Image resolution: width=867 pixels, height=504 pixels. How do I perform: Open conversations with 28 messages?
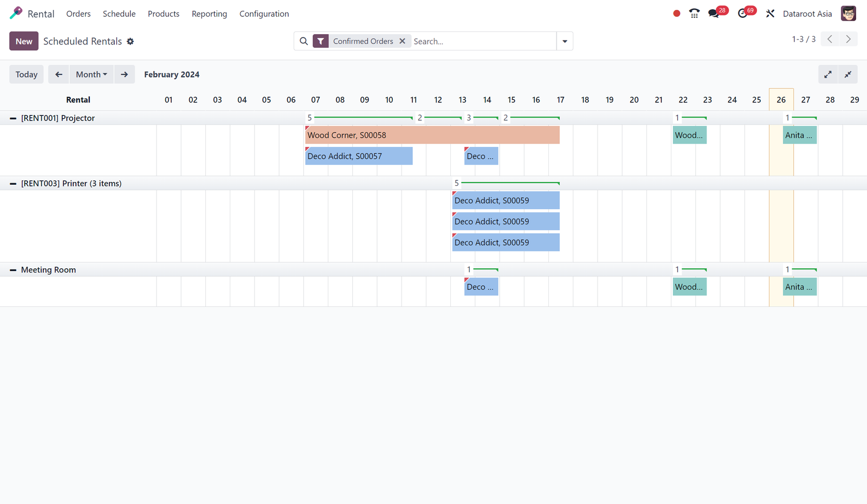point(717,12)
